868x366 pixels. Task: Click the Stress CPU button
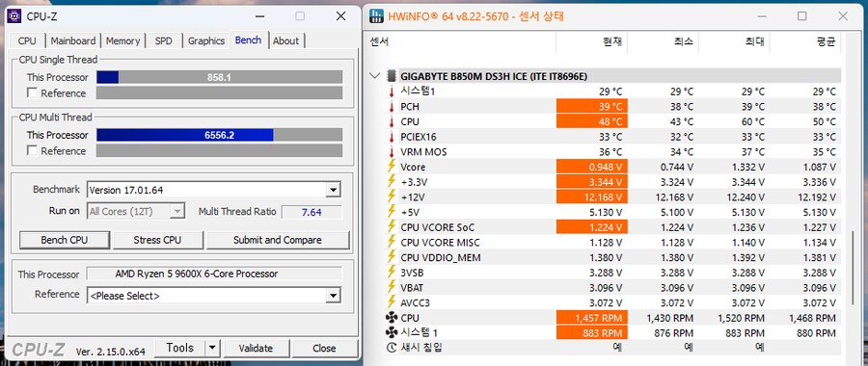coord(157,240)
